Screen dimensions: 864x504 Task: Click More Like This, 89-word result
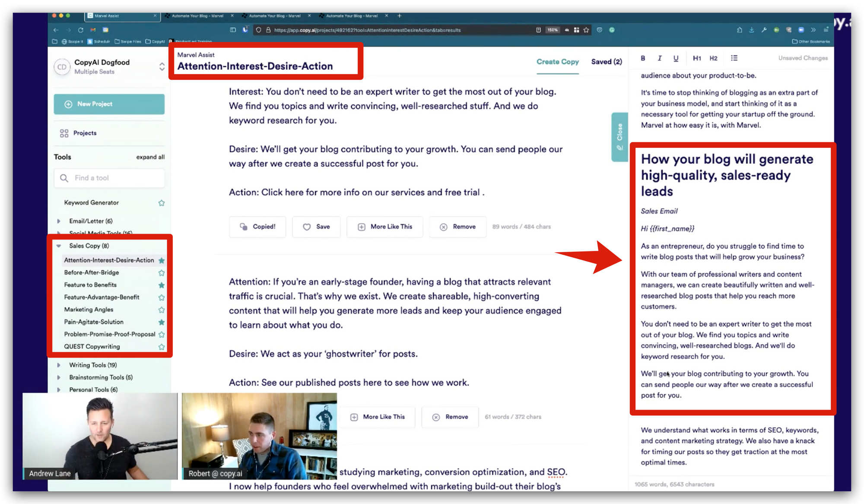(x=385, y=227)
